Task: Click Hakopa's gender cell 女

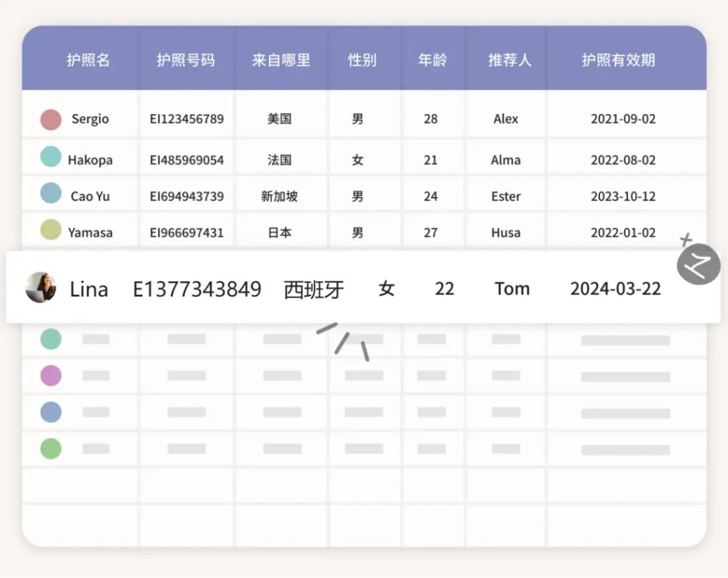Action: [357, 160]
